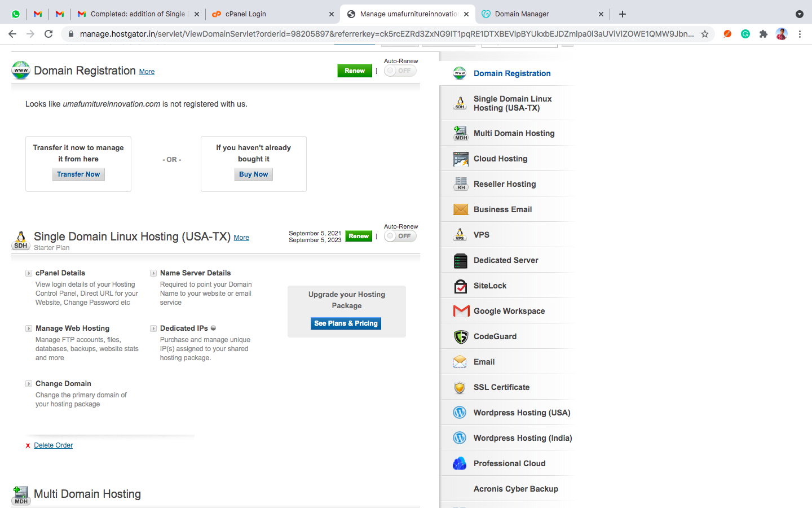Viewport: 812px width, 508px height.
Task: Bookmark this page with the star icon
Action: [705, 34]
